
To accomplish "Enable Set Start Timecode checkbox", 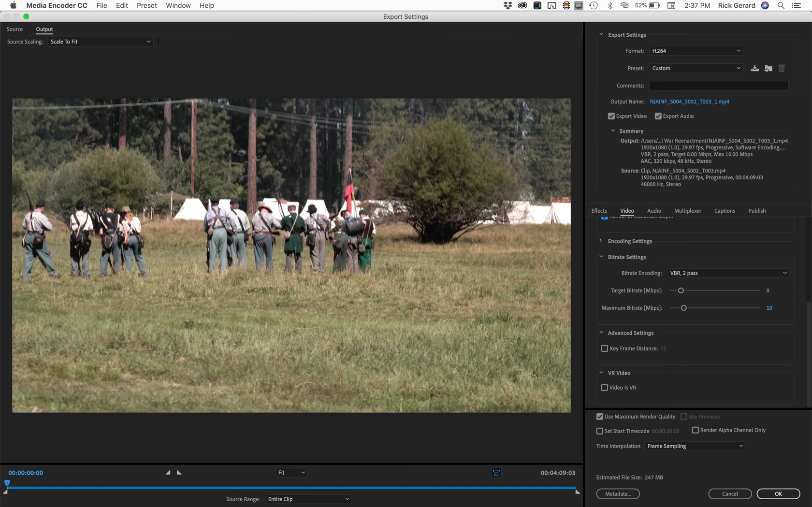I will [599, 431].
